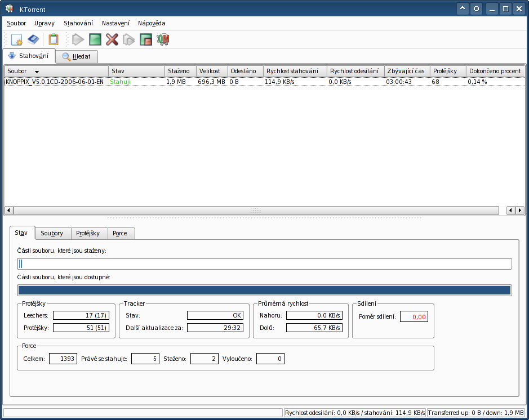Click the New torrent toolbar icon

coord(16,39)
